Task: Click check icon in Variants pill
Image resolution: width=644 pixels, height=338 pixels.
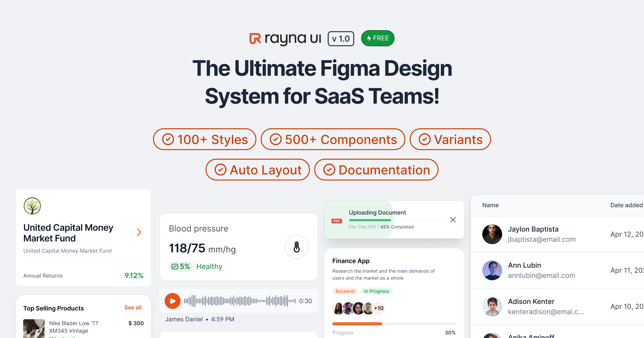Action: coord(425,139)
